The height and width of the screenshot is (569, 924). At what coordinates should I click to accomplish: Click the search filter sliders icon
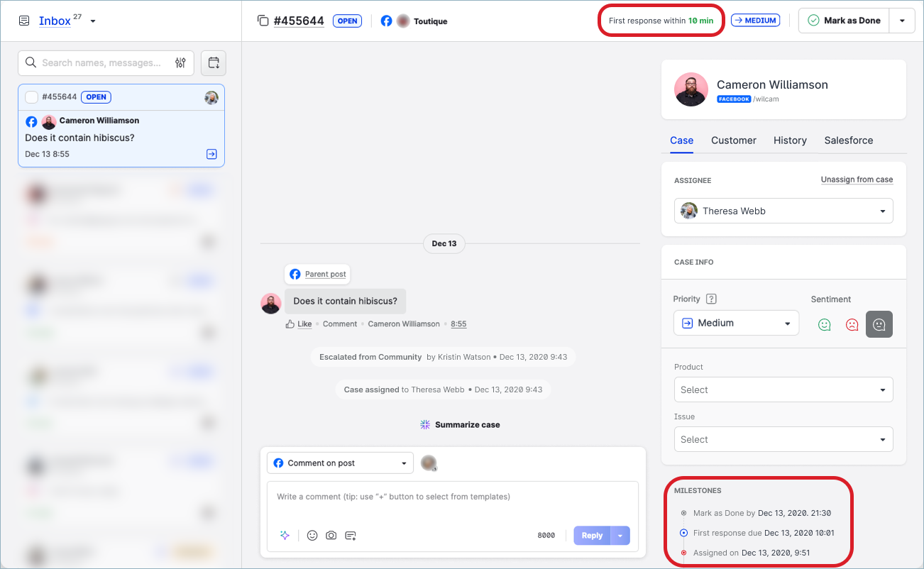click(181, 62)
